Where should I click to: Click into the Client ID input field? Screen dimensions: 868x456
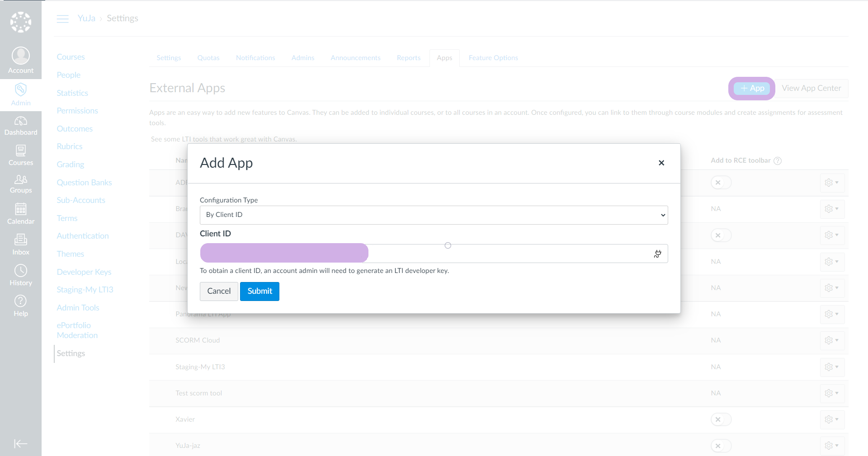click(497, 254)
